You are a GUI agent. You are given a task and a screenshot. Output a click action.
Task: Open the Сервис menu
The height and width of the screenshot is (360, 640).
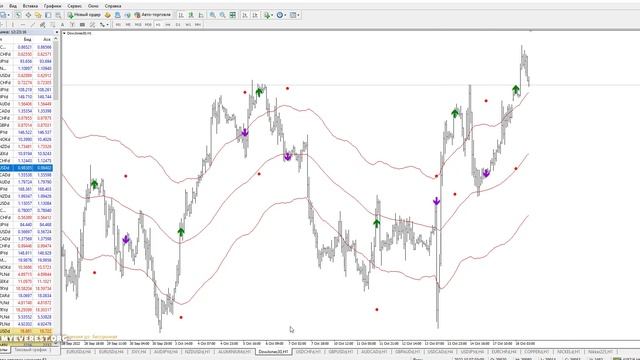[x=74, y=6]
